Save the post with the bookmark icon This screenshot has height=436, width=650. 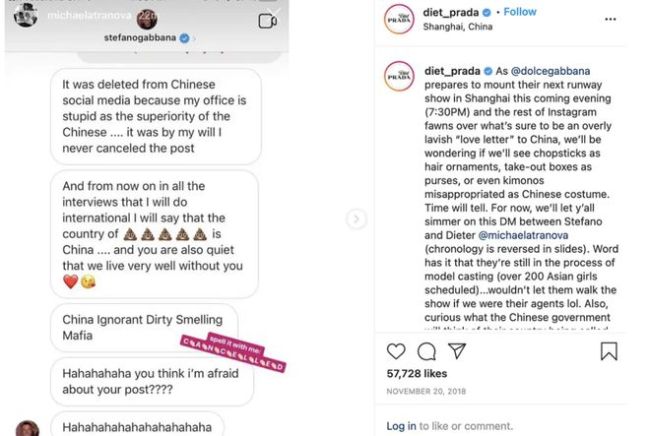[609, 351]
